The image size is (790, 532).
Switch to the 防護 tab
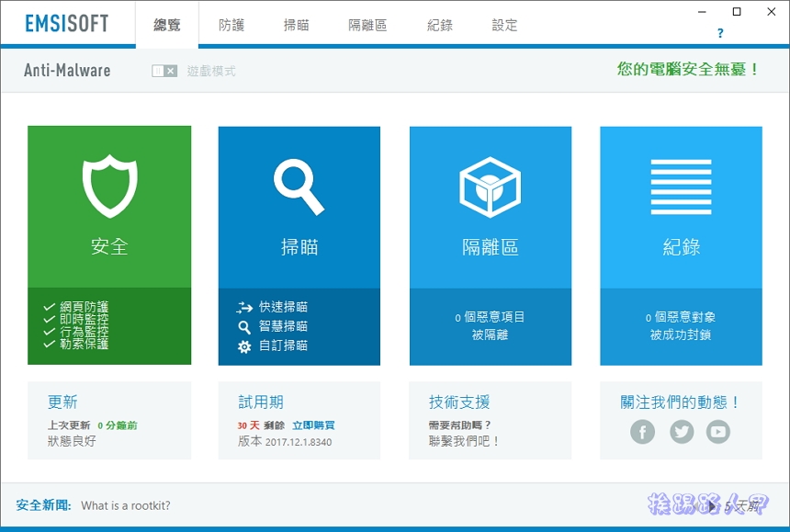(231, 25)
